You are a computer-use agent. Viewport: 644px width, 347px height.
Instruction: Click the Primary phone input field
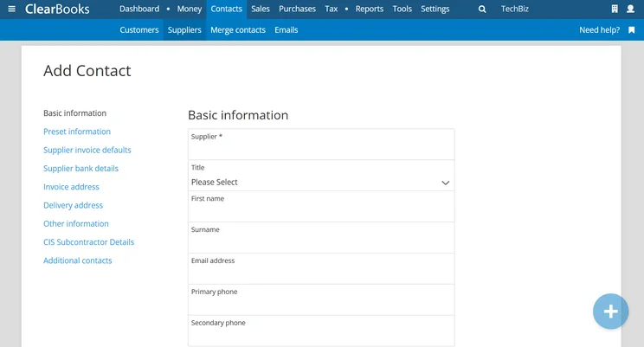click(321, 299)
